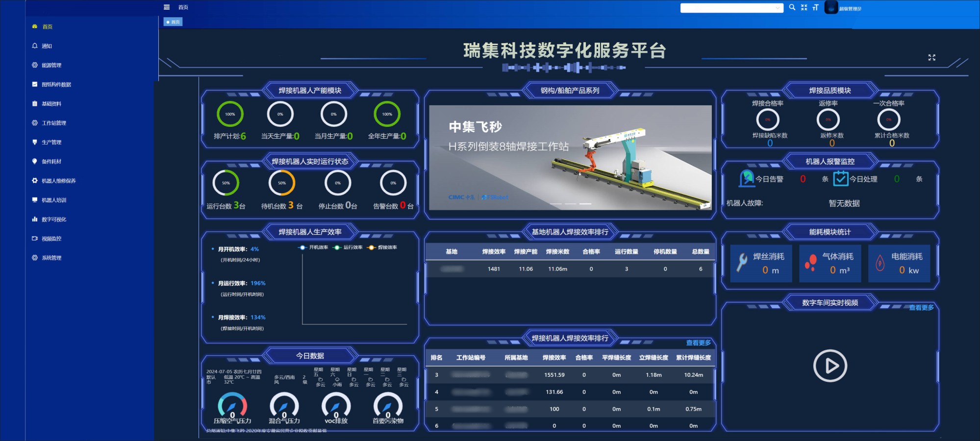Click the 焊接合格率 progress ring
The height and width of the screenshot is (441, 980).
pyautogui.click(x=768, y=120)
